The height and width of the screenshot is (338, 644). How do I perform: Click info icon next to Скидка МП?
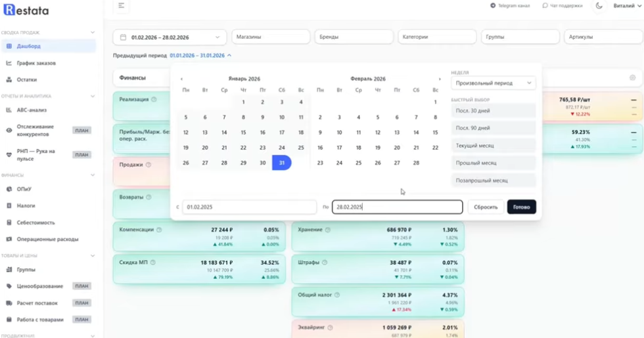152,263
